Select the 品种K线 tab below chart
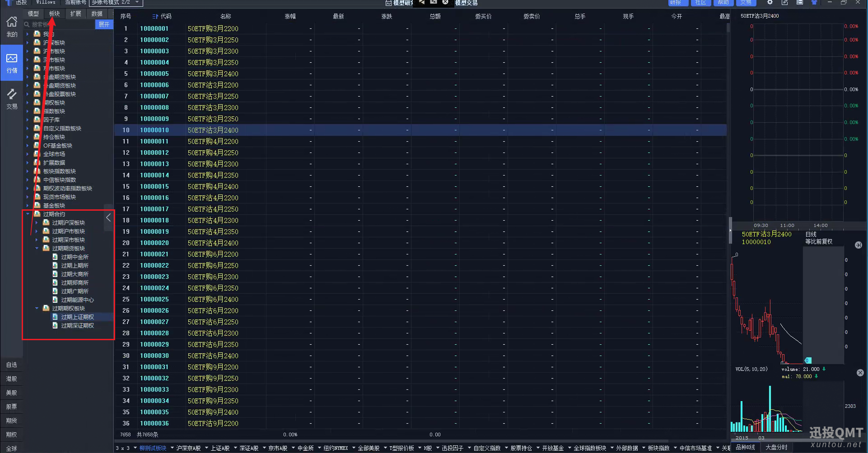This screenshot has width=868, height=453. (745, 447)
